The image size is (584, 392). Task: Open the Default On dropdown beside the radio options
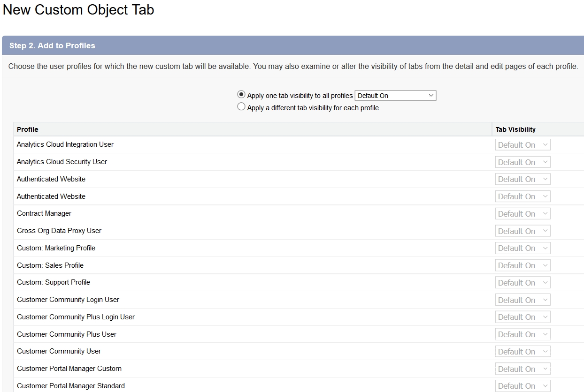(x=395, y=96)
